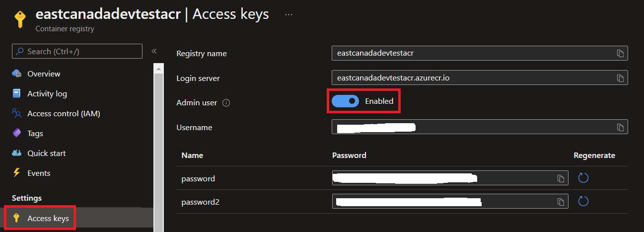The width and height of the screenshot is (644, 232).
Task: Copy the Registry name value
Action: coord(620,53)
